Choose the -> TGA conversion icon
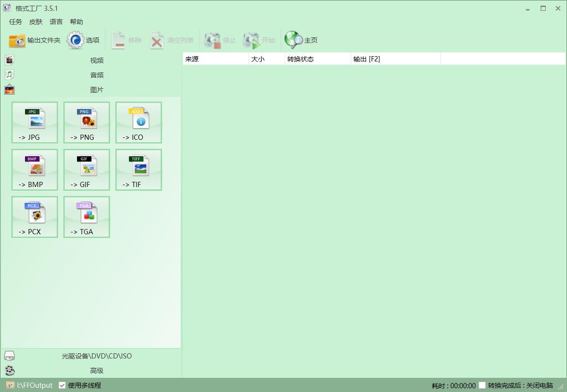The width and height of the screenshot is (567, 392). pyautogui.click(x=86, y=217)
